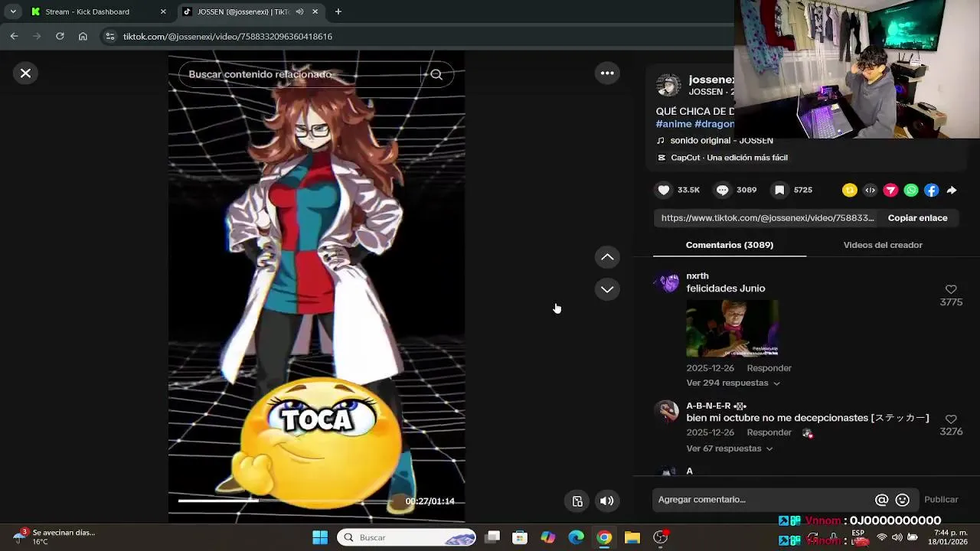980x551 pixels.
Task: Reload the page
Action: pyautogui.click(x=60, y=36)
